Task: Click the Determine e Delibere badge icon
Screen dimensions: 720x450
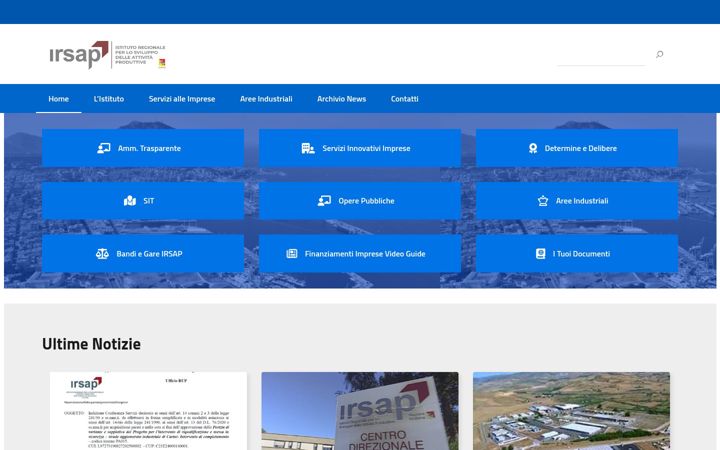Action: coord(533,148)
